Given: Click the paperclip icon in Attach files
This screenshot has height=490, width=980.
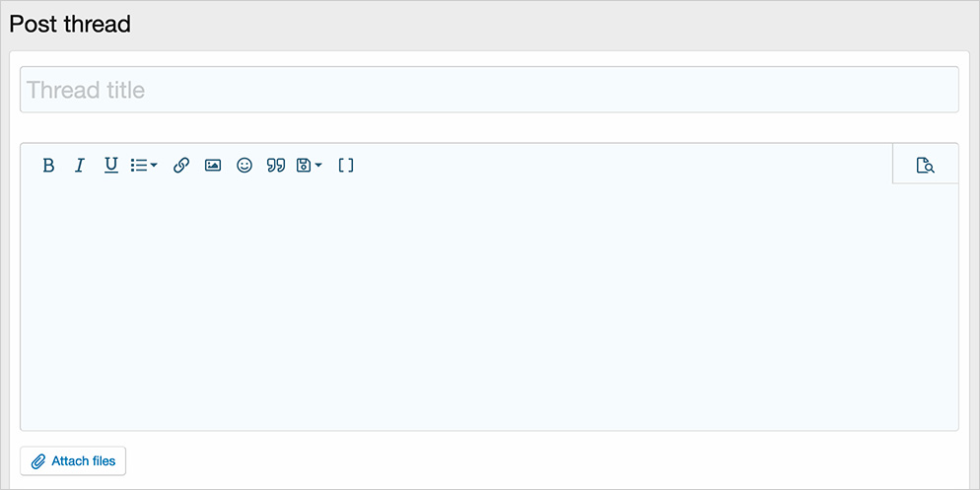Looking at the screenshot, I should coord(38,461).
